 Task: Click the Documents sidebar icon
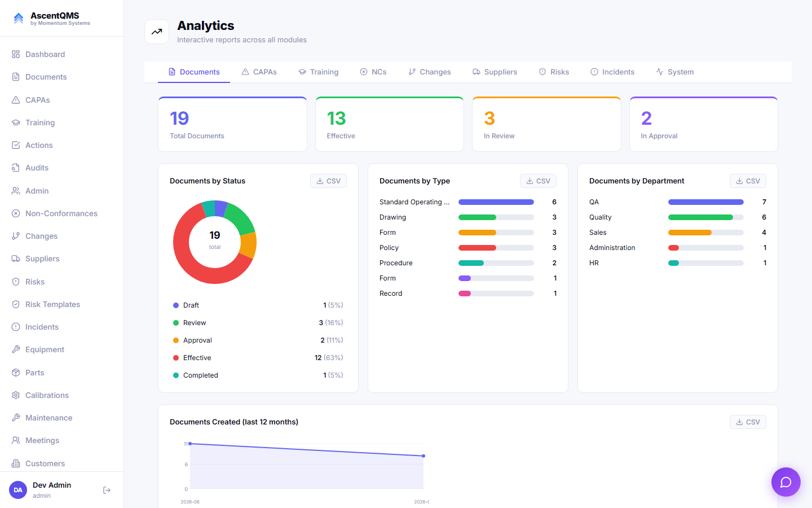pyautogui.click(x=16, y=77)
